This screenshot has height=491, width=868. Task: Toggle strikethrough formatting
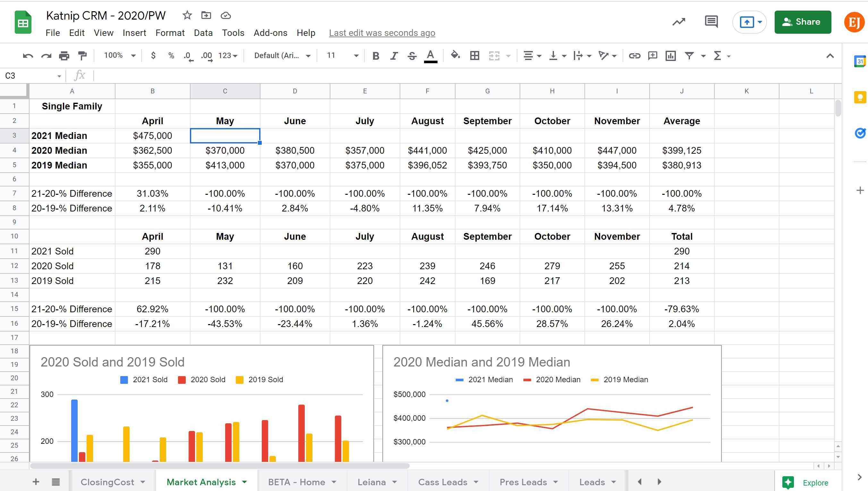point(412,56)
